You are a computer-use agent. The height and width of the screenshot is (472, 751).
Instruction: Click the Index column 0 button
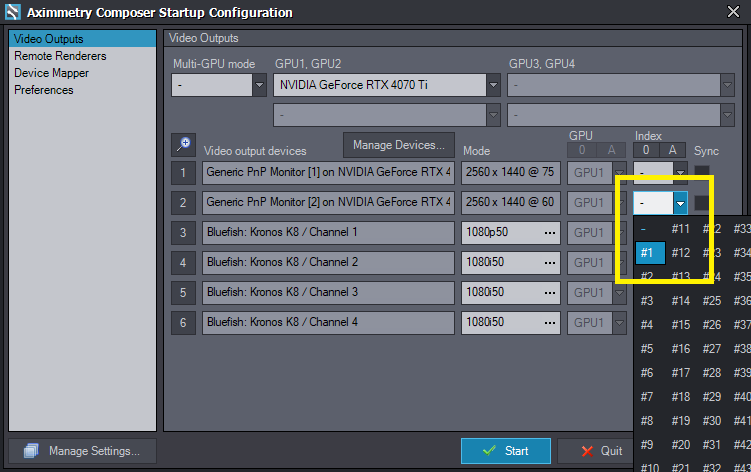point(647,151)
